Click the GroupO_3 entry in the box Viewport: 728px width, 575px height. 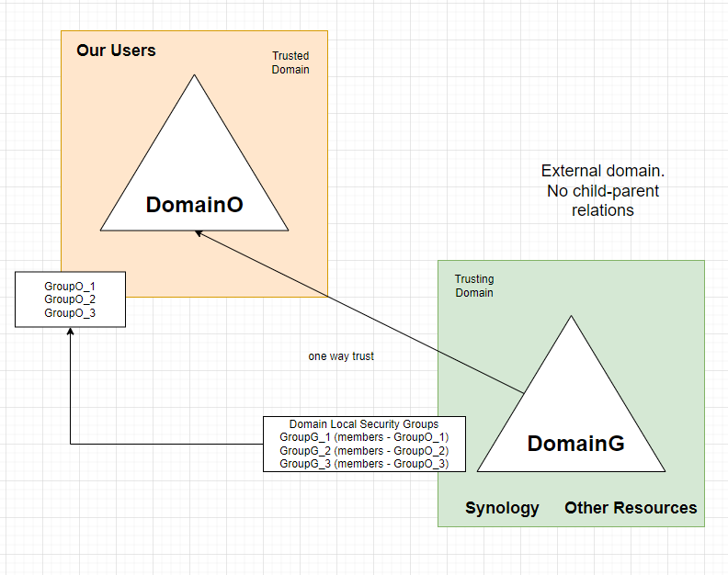coord(70,312)
